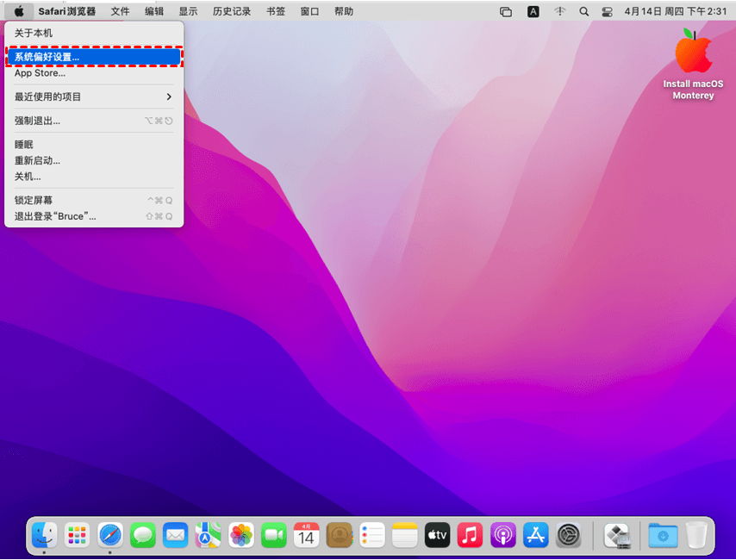Open the Photos app icon

point(241,535)
